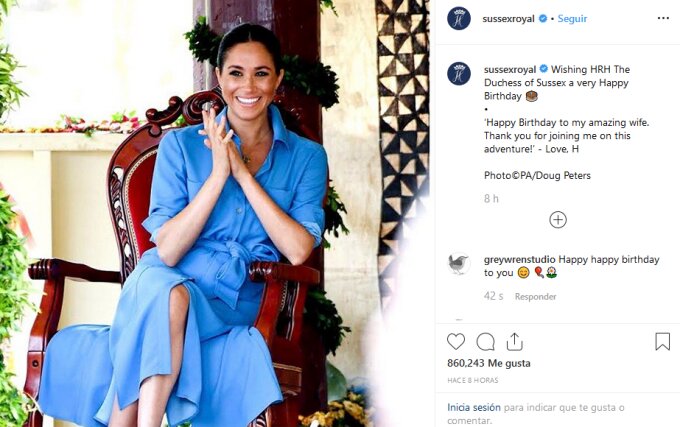Open comments via the speech bubble icon
Screen dimensions: 680x427
point(485,342)
